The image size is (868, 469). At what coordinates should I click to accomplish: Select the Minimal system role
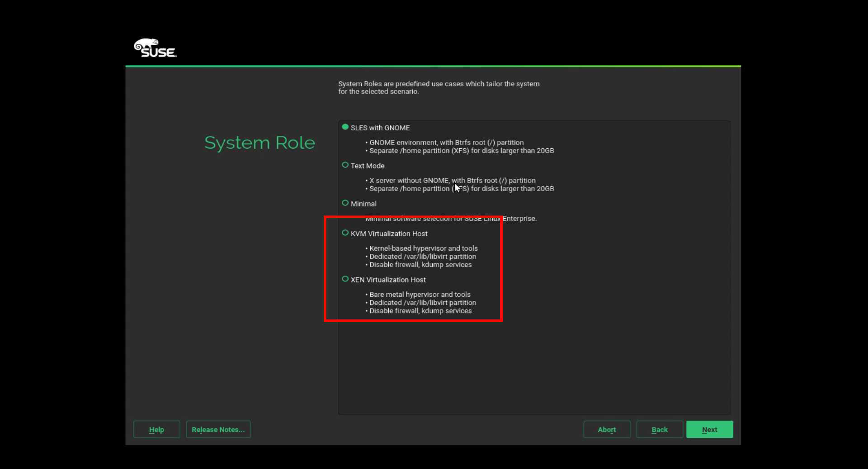[x=345, y=203]
